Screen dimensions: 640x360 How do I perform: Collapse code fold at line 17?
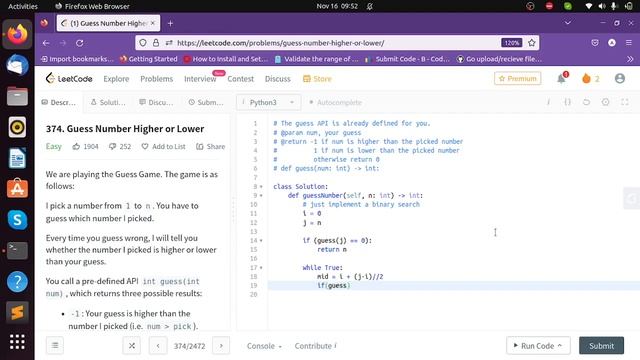click(x=261, y=268)
